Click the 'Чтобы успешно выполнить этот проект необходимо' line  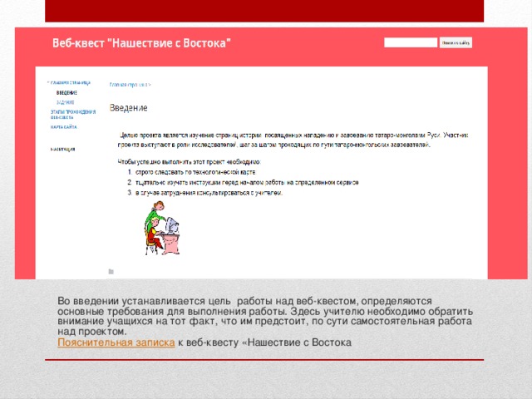pyautogui.click(x=190, y=162)
